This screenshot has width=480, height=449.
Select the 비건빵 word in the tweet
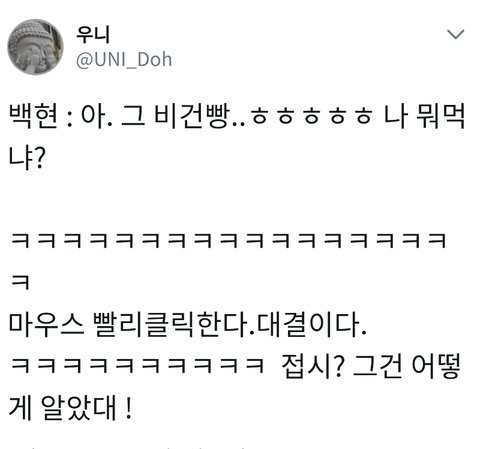coord(192,117)
